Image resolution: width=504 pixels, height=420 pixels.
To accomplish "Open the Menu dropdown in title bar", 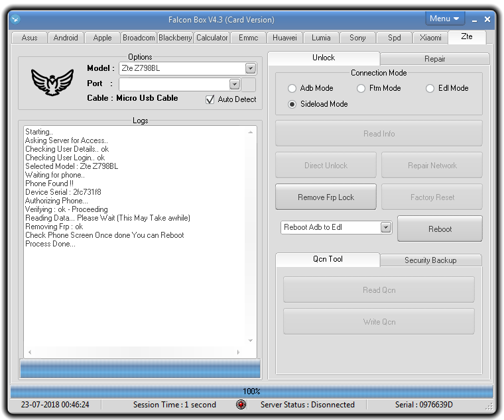I will coord(445,19).
